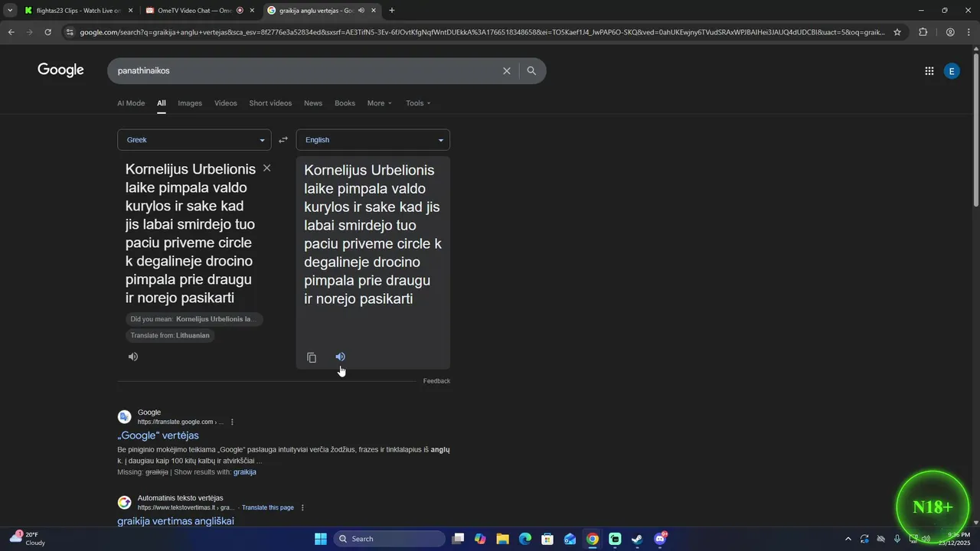This screenshot has width=980, height=551.
Task: Open Videos results tab
Action: 226,103
